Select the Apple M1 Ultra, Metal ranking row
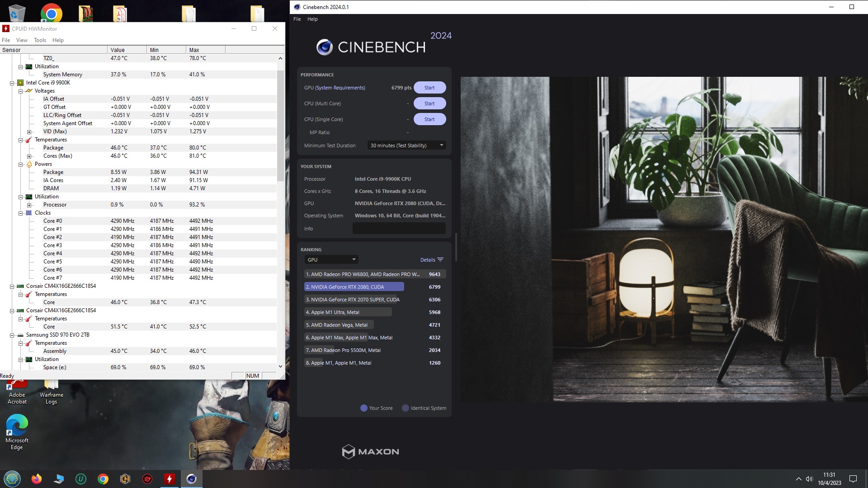Viewport: 868px width, 488px height. point(374,312)
